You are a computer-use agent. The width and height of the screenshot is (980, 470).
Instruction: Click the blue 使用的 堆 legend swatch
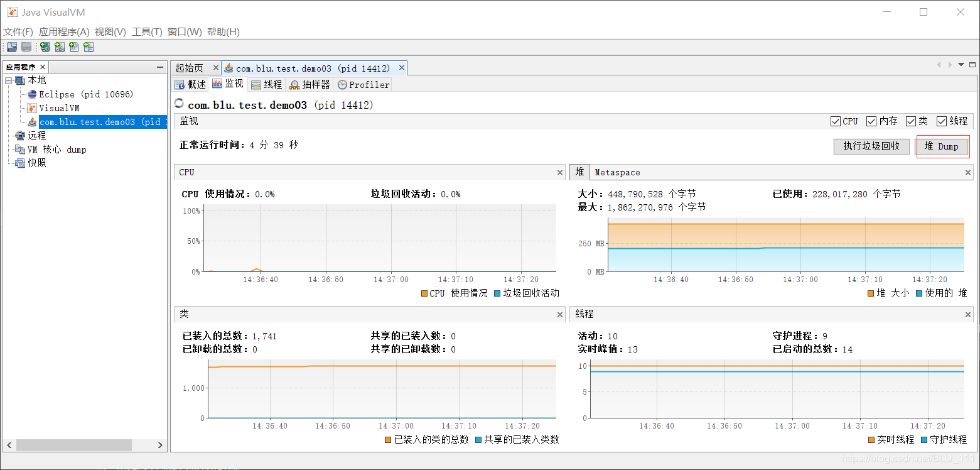pyautogui.click(x=919, y=293)
